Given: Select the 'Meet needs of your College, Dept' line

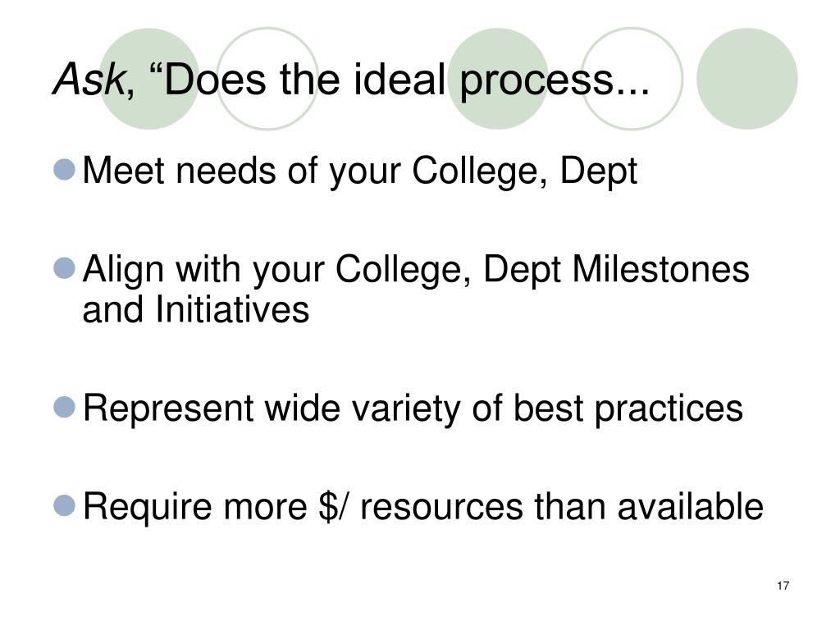Looking at the screenshot, I should coord(360,172).
